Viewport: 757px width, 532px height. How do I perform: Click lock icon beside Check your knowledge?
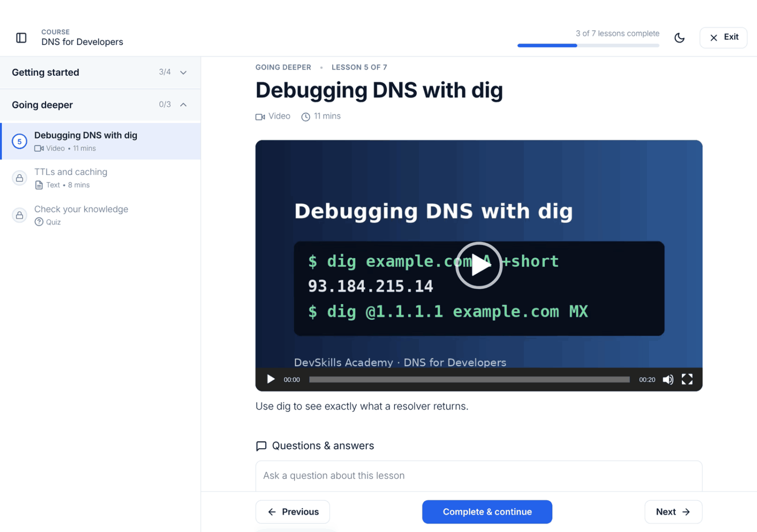(x=19, y=215)
